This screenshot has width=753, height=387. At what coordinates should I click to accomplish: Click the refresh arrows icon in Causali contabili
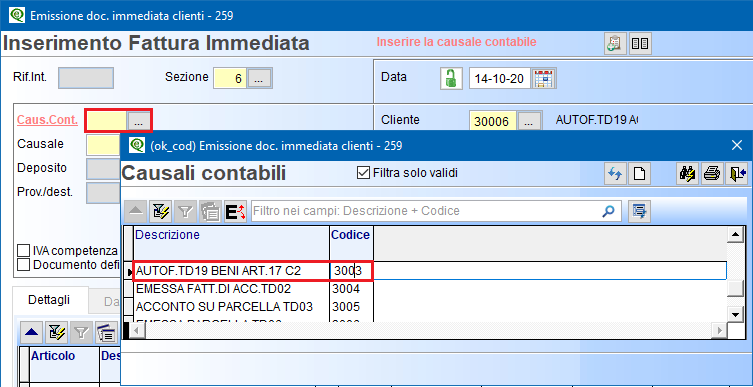pyautogui.click(x=615, y=174)
